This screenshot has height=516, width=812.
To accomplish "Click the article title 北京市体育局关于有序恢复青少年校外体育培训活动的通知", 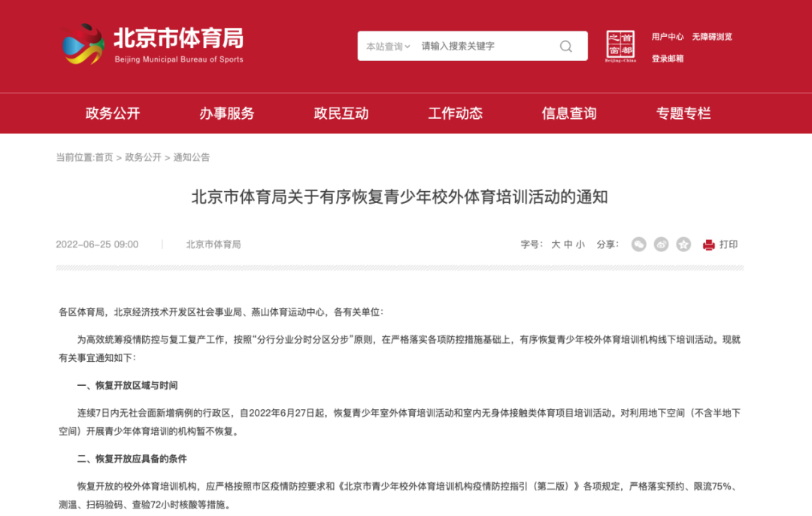I will tap(400, 197).
